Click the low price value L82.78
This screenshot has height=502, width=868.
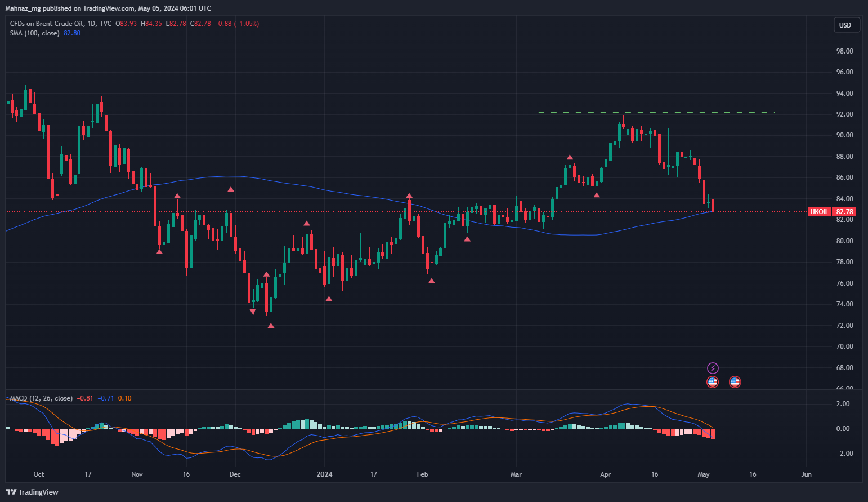[x=176, y=24]
